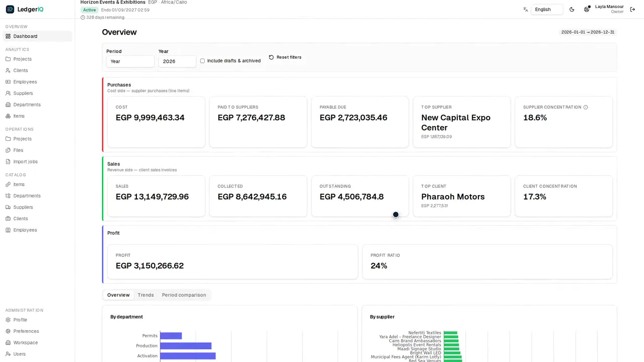Open the round dotted icon beside Layla Mansour

(x=587, y=9)
